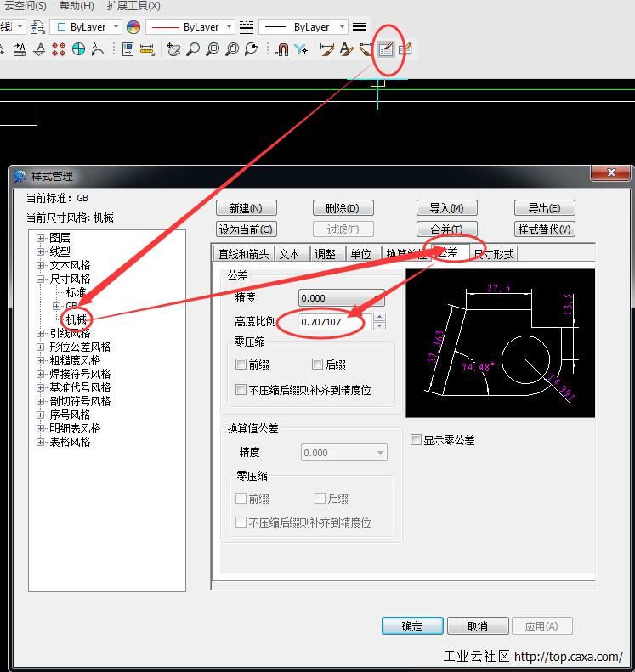Open the 云空间(S) menu
635x672 pixels.
[25, 6]
